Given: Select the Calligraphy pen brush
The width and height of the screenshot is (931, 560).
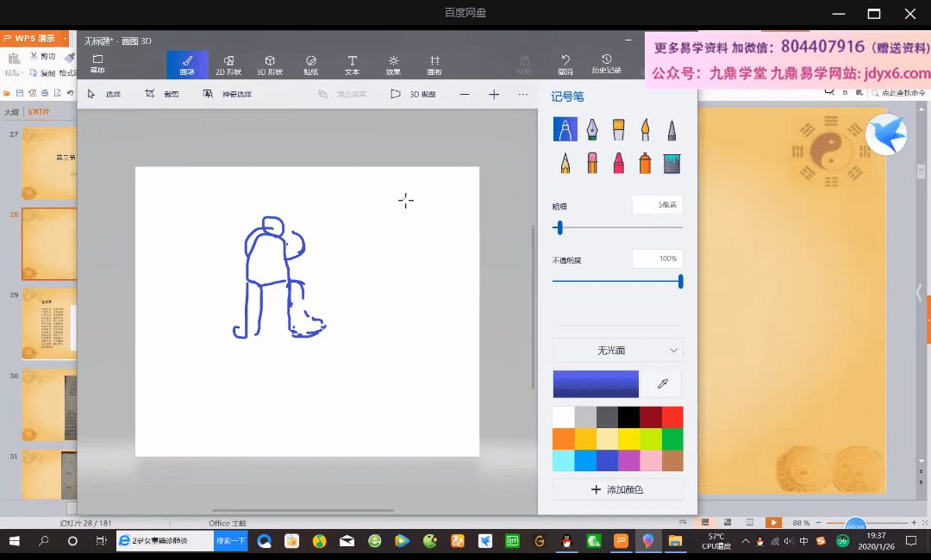Looking at the screenshot, I should coord(592,130).
